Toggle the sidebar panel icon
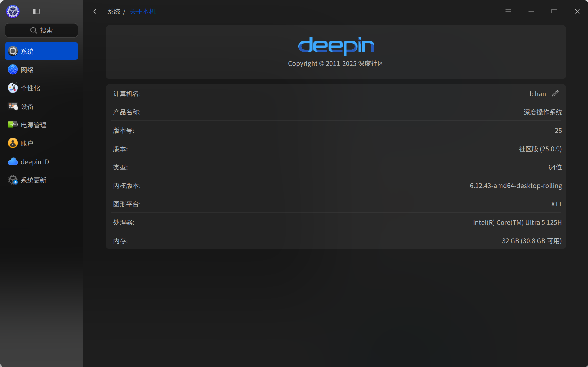 (36, 12)
